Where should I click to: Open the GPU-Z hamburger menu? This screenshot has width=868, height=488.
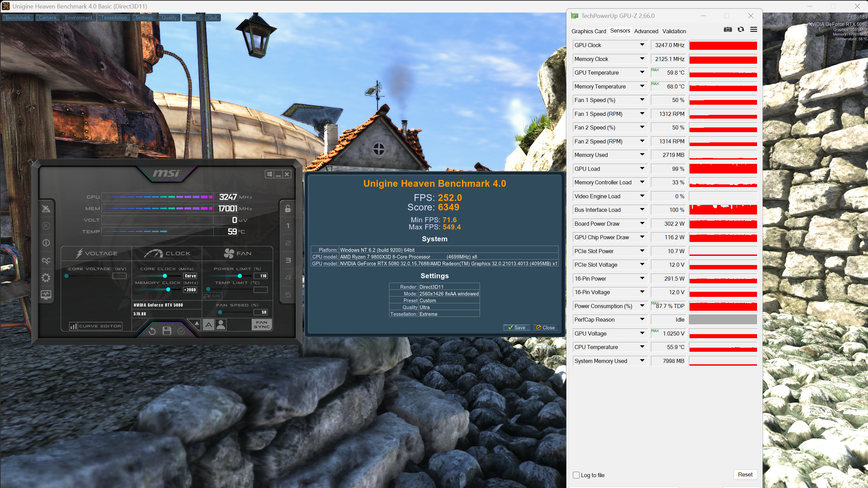(754, 29)
